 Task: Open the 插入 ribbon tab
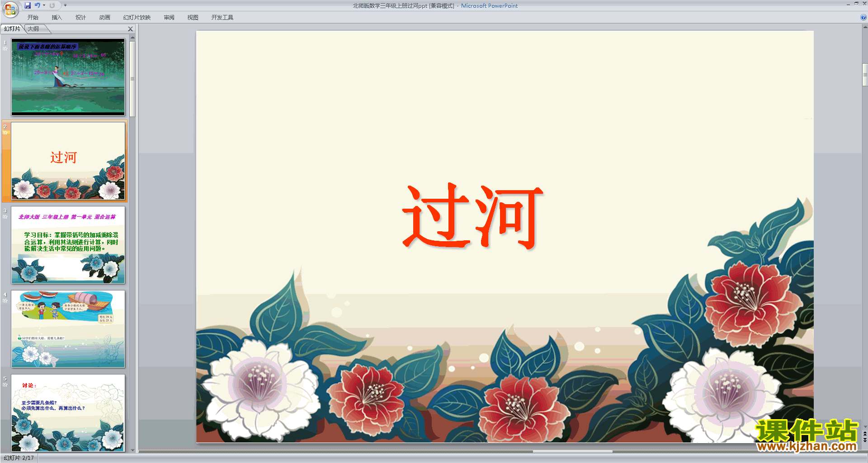click(x=57, y=18)
